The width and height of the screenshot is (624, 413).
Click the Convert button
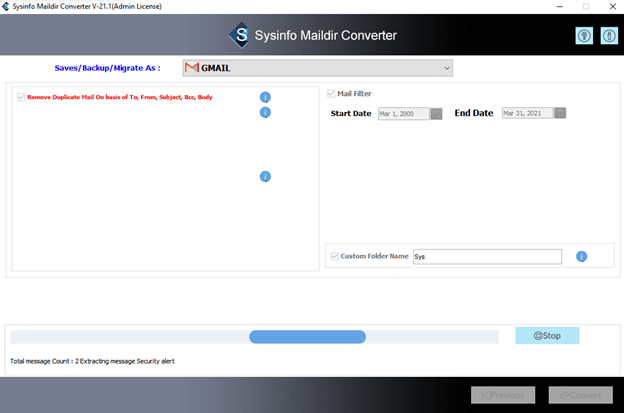(x=581, y=395)
